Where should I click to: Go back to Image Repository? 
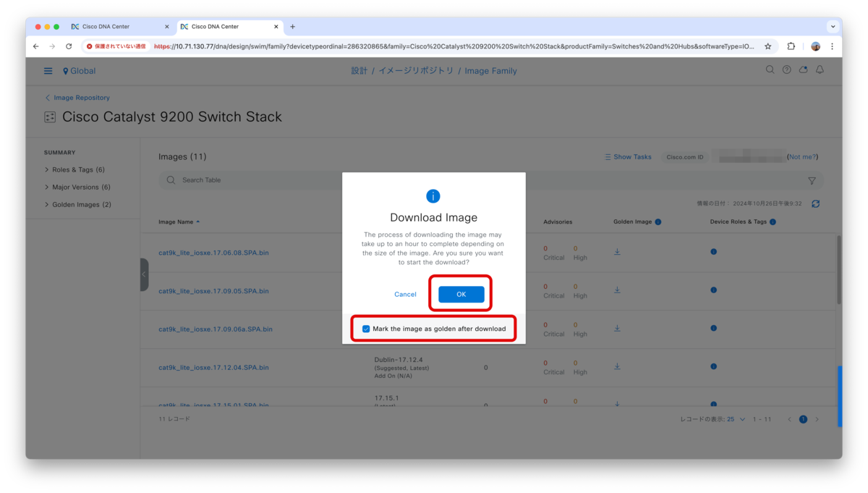click(x=77, y=98)
